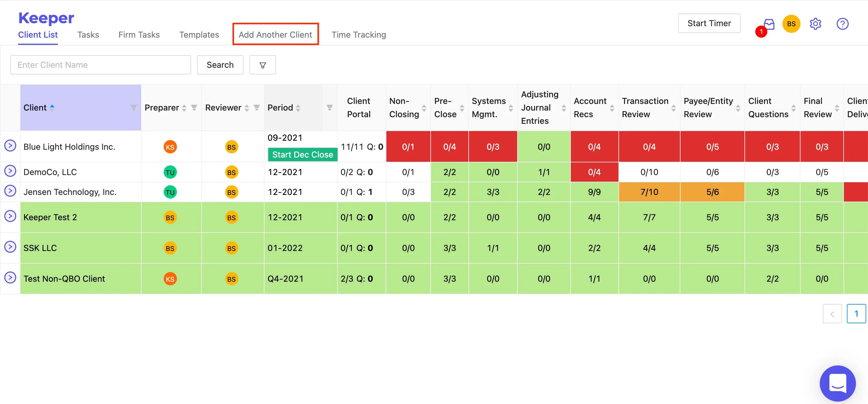Image resolution: width=868 pixels, height=404 pixels.
Task: Expand Blue Light Holdings Inc. row
Action: click(10, 146)
